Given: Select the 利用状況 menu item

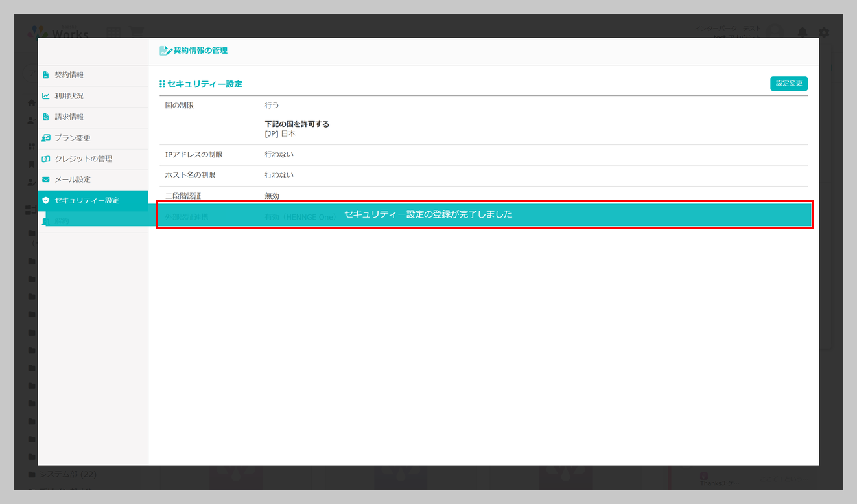Looking at the screenshot, I should 93,96.
